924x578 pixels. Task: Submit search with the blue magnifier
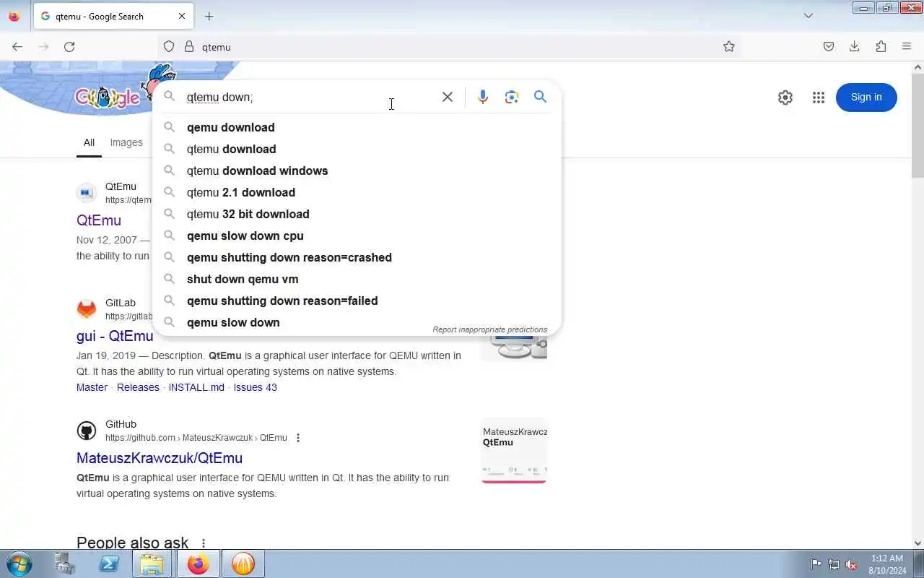540,97
